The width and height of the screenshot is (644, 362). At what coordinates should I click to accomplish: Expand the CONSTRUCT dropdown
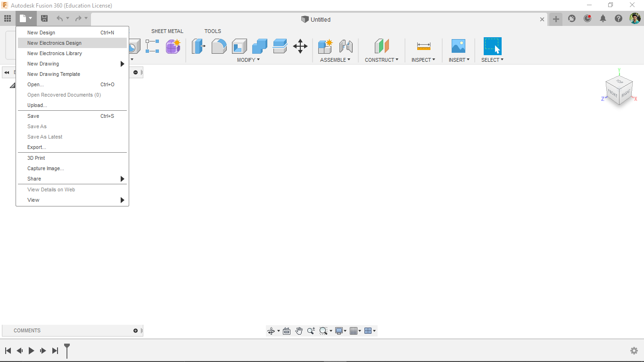[x=381, y=60]
